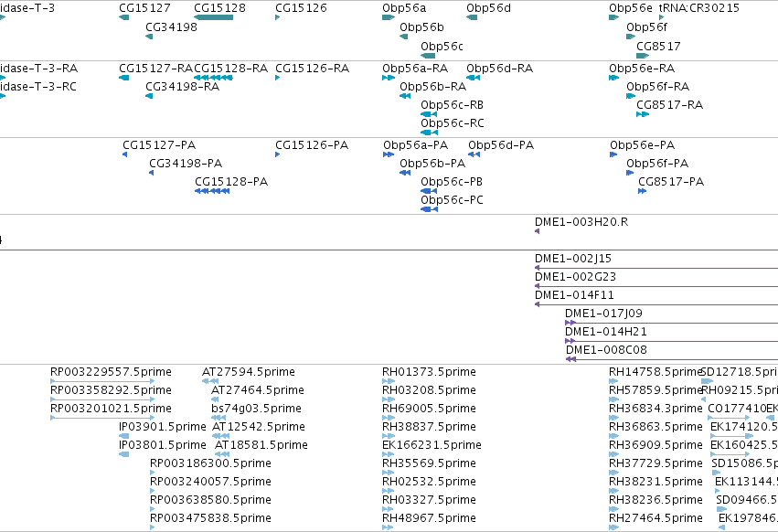Screen dimensions: 778x532
Task: Select the DME1-008C08 clone label
Action: [x=606, y=350]
